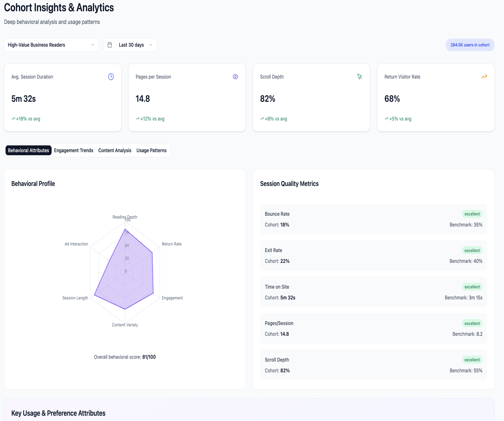Open the Content Analysis tab
Screen dimensions: 504x421
(115, 151)
